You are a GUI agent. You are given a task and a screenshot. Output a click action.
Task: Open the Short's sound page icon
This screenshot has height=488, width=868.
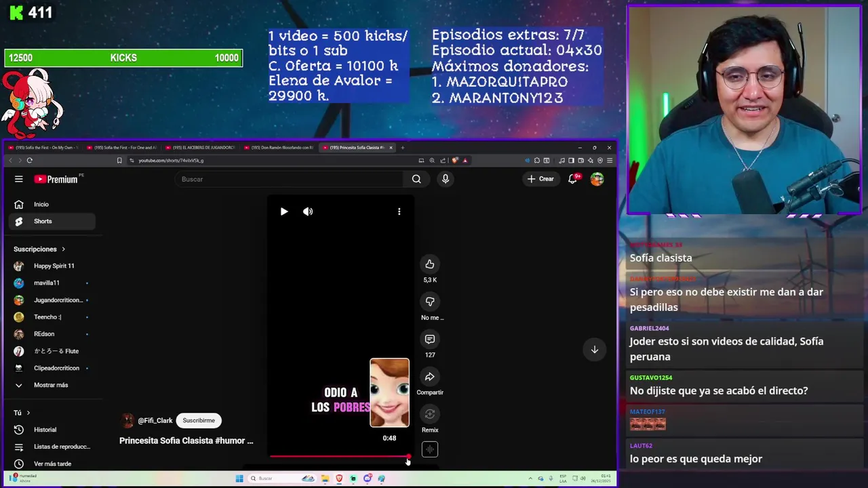pyautogui.click(x=429, y=449)
